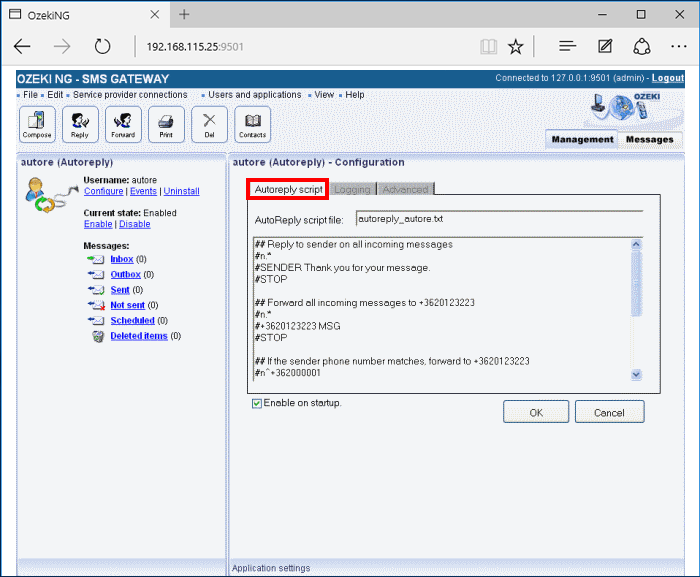The width and height of the screenshot is (700, 577).
Task: Click the Disable link
Action: [134, 224]
